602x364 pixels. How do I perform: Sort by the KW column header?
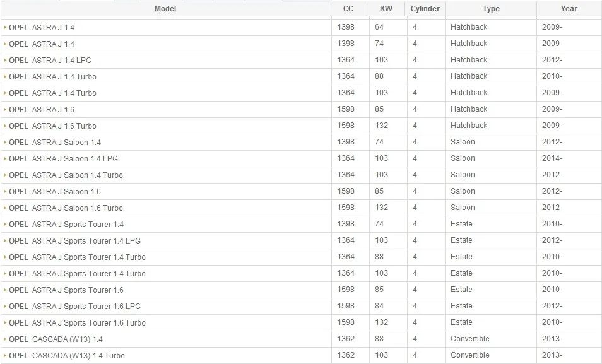coord(386,8)
